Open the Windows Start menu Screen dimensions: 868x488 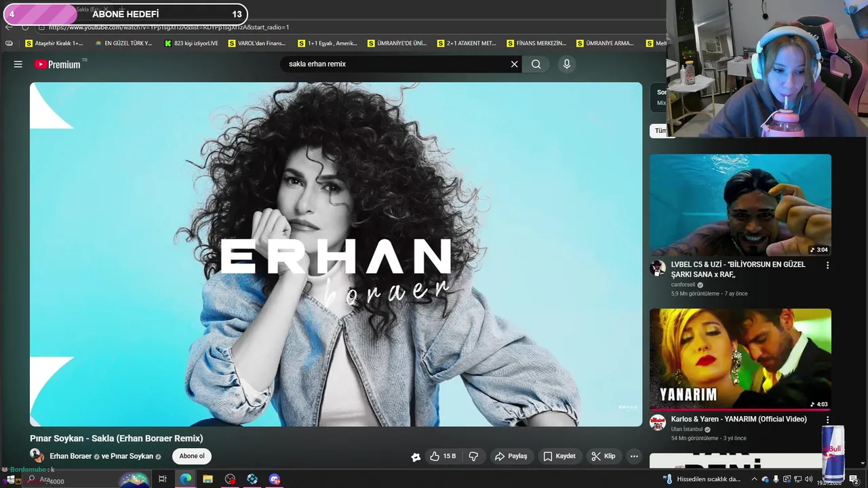pyautogui.click(x=10, y=479)
